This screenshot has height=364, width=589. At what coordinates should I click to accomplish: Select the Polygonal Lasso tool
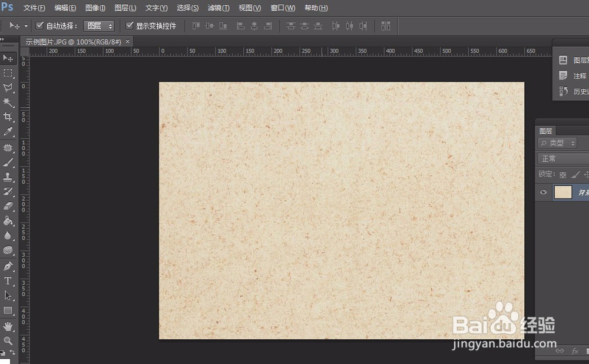pyautogui.click(x=8, y=88)
